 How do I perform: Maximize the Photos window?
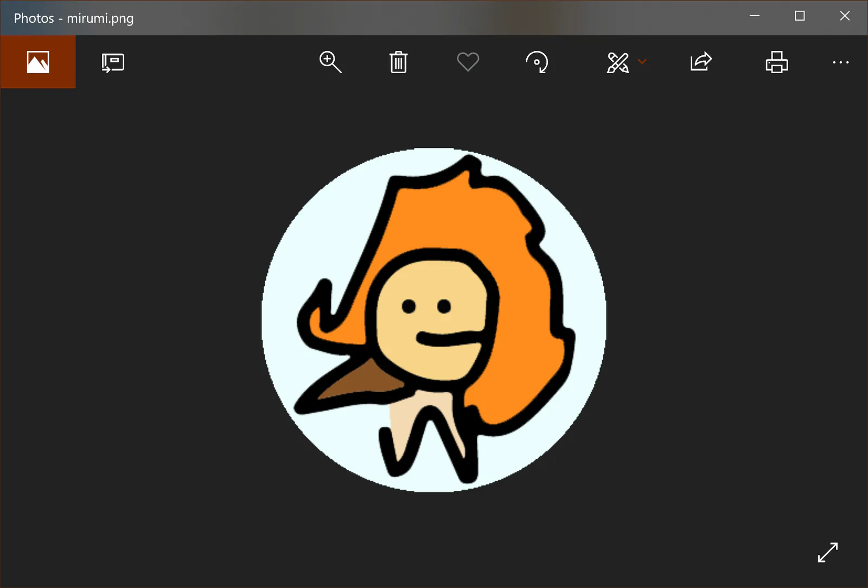800,16
